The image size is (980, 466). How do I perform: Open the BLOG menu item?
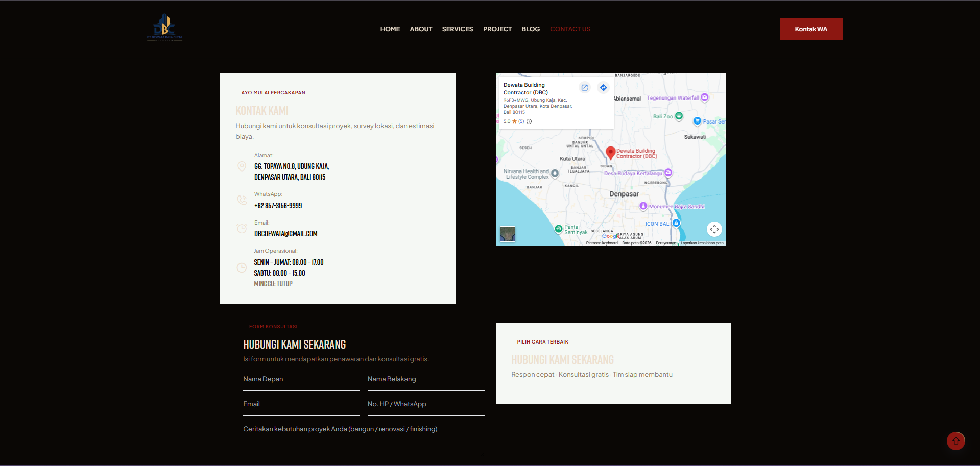point(531,29)
